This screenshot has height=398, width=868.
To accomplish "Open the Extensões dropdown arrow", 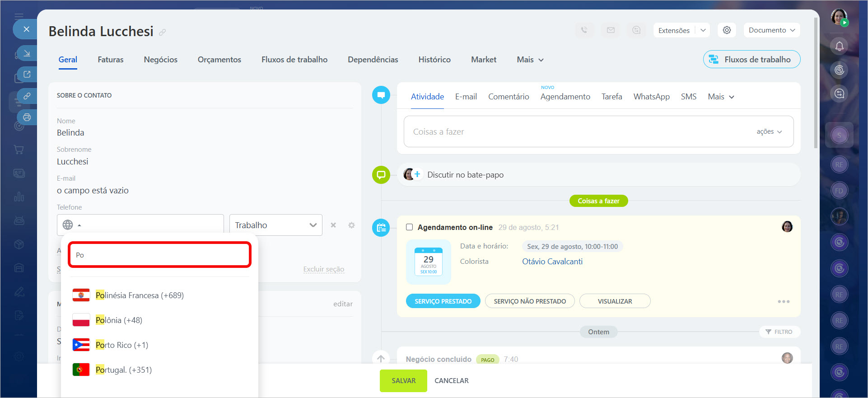I will pos(703,30).
